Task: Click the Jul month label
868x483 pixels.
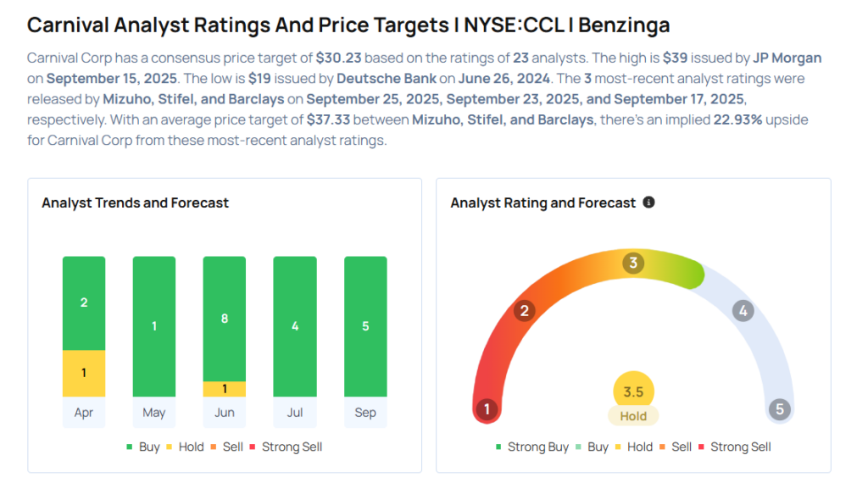Action: [295, 413]
